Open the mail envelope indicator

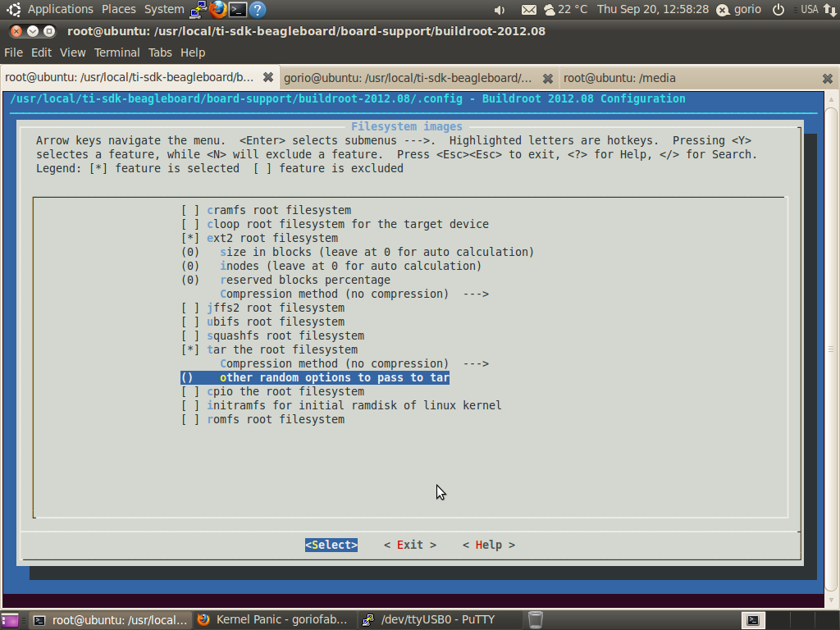pos(529,10)
